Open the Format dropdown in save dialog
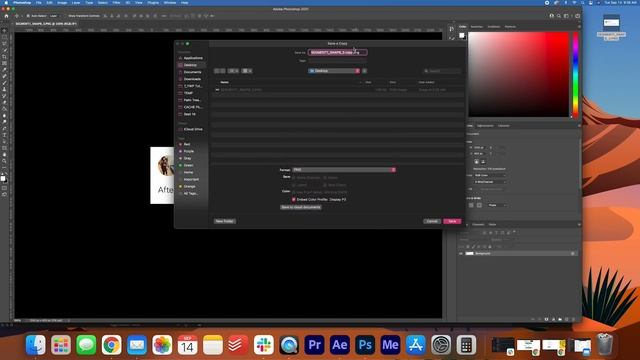 tap(344, 170)
